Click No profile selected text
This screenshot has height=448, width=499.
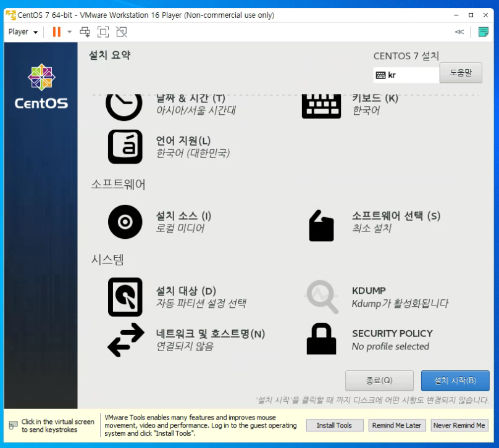click(x=390, y=346)
